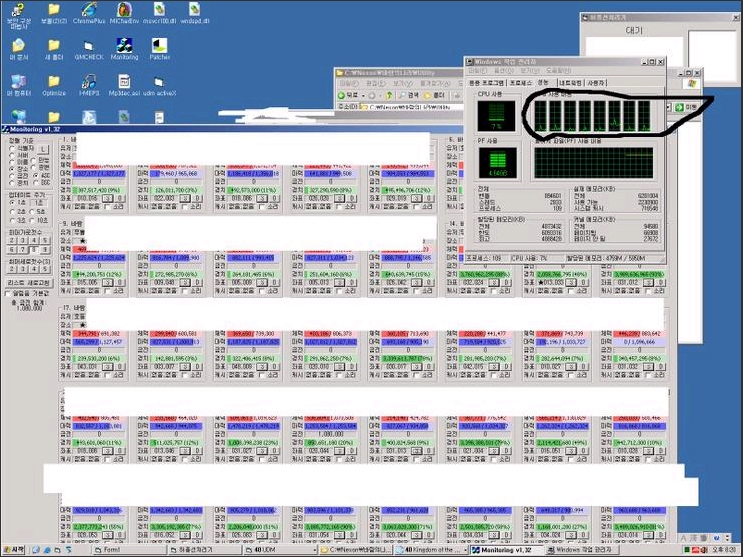The width and height of the screenshot is (743, 557).
Task: Click the 리스트 새로고침 button
Action: [27, 282]
